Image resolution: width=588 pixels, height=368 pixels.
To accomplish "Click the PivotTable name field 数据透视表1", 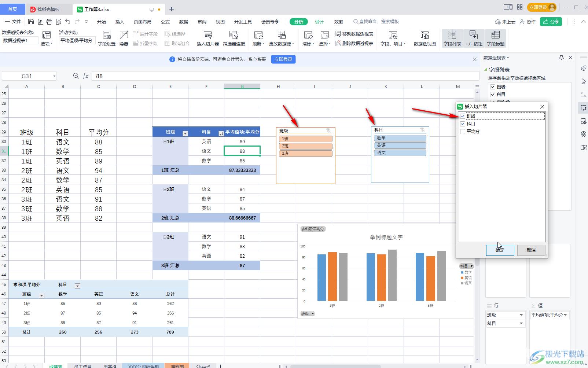I will tap(20, 41).
